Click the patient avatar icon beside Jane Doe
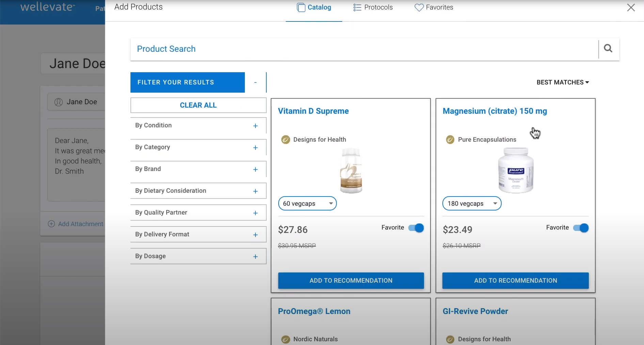The image size is (644, 345). point(59,102)
